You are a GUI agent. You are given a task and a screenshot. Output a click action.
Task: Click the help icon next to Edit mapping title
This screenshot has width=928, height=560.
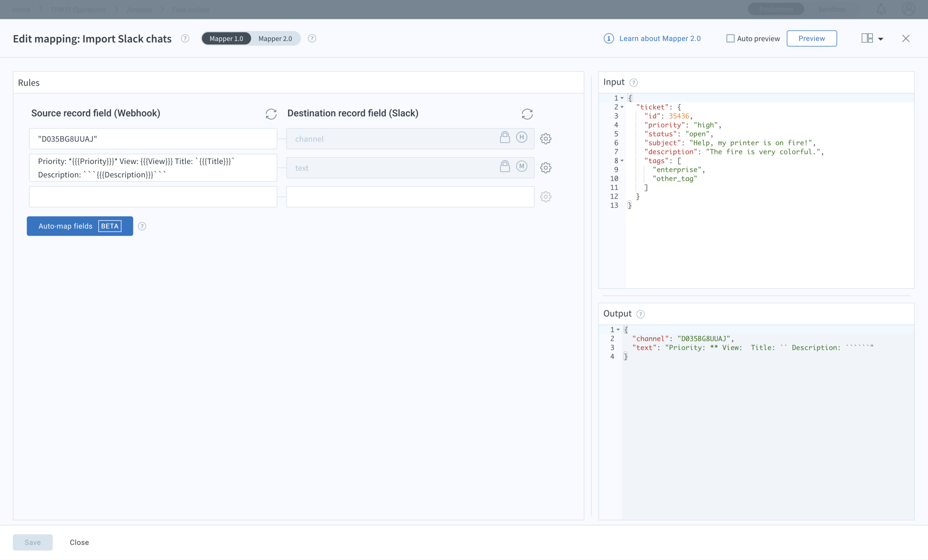click(x=185, y=38)
